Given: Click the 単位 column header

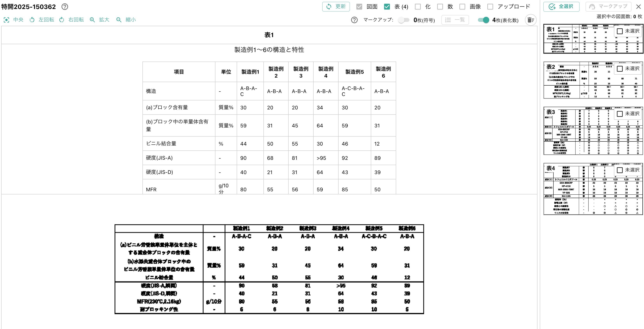Looking at the screenshot, I should (226, 72).
